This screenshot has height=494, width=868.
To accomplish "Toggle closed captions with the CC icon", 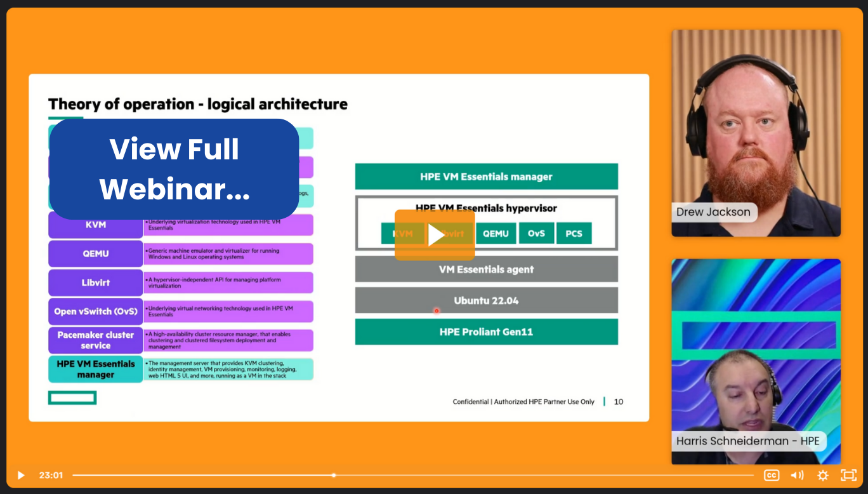I will pos(772,475).
